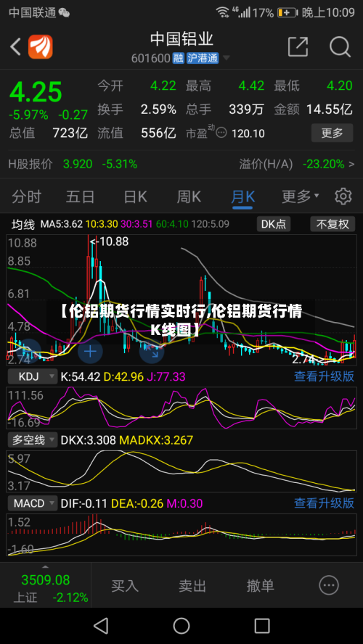The width and height of the screenshot is (363, 644).
Task: Tap the J:77.33 KDJ value
Action: [166, 376]
